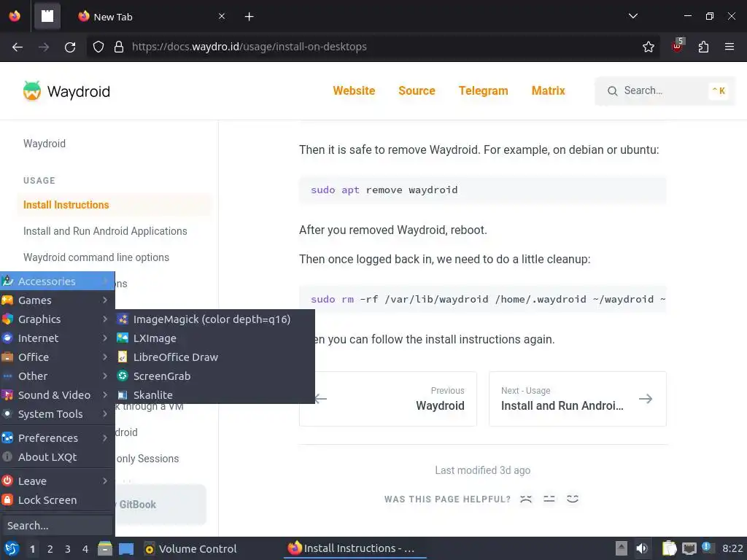Open the Source header link
The image size is (747, 560).
click(417, 90)
